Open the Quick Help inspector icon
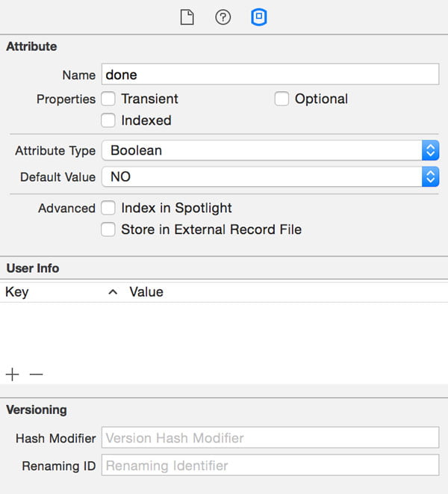 click(x=223, y=17)
